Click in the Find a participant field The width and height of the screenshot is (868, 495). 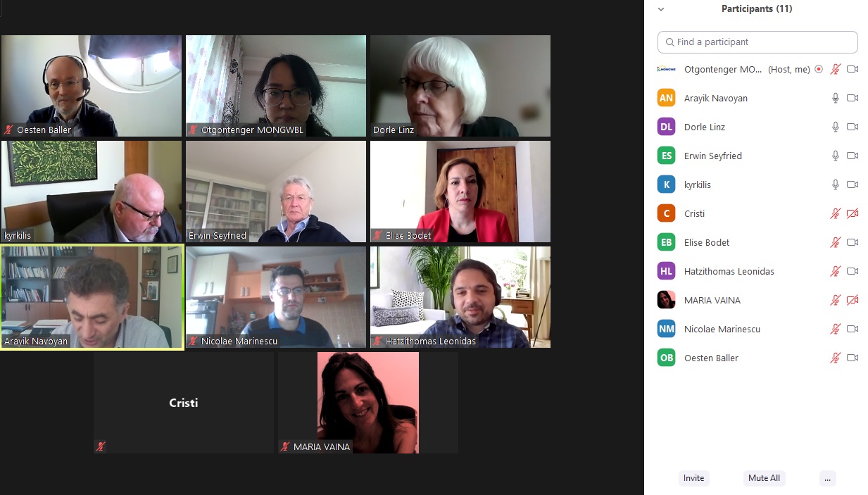[x=757, y=42]
